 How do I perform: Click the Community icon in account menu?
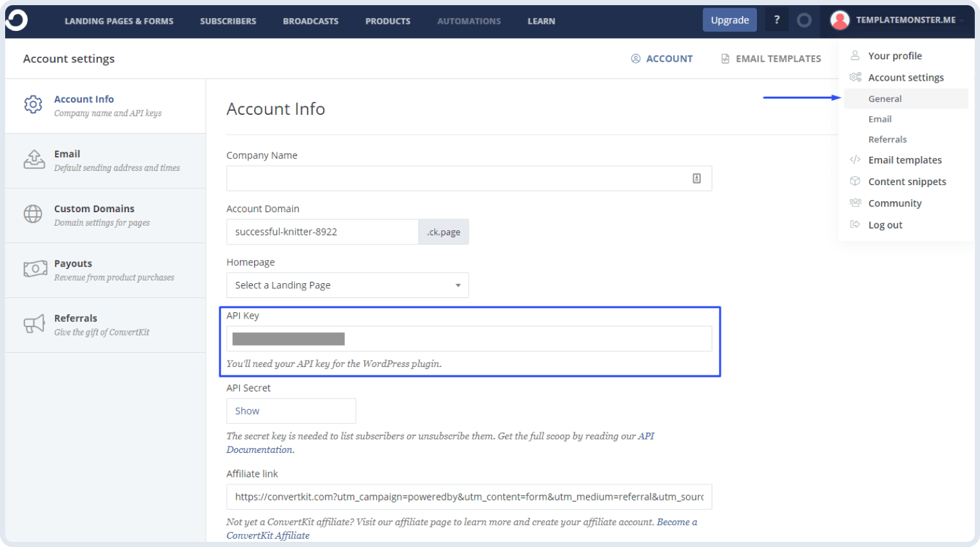tap(856, 203)
